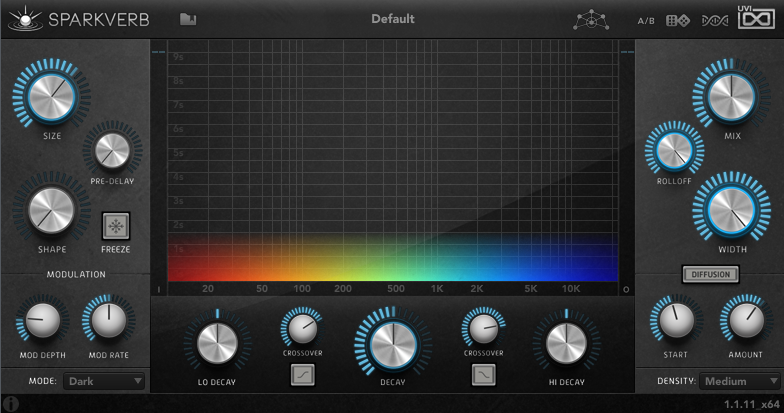Screen dimensions: 784x413
Task: Click the Size knob
Action: coord(48,97)
